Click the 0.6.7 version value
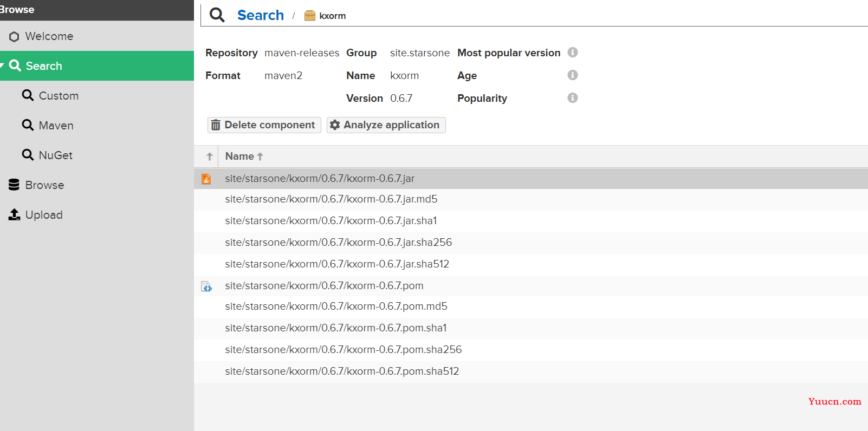This screenshot has height=431, width=868. 401,99
